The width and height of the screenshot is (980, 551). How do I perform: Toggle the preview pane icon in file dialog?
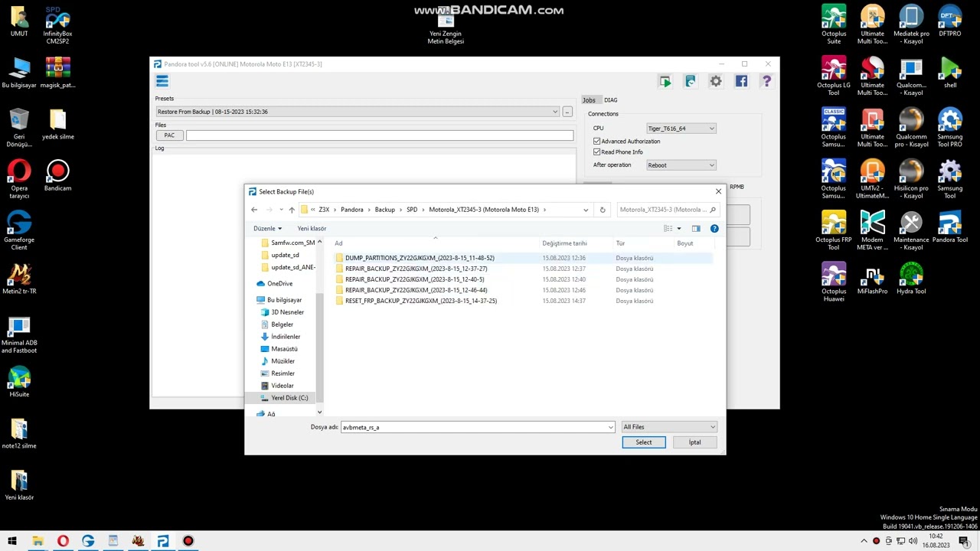pyautogui.click(x=696, y=228)
